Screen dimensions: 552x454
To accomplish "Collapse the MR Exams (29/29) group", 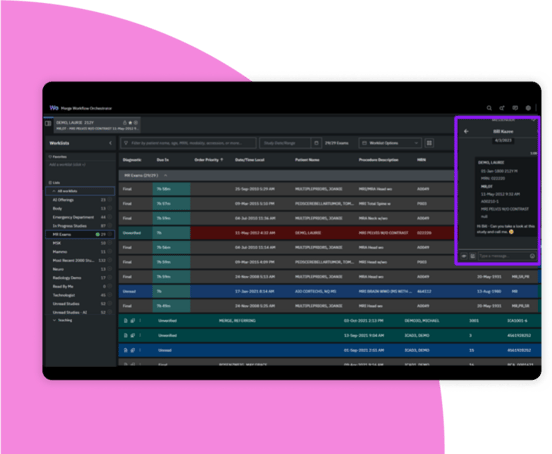I will (165, 175).
